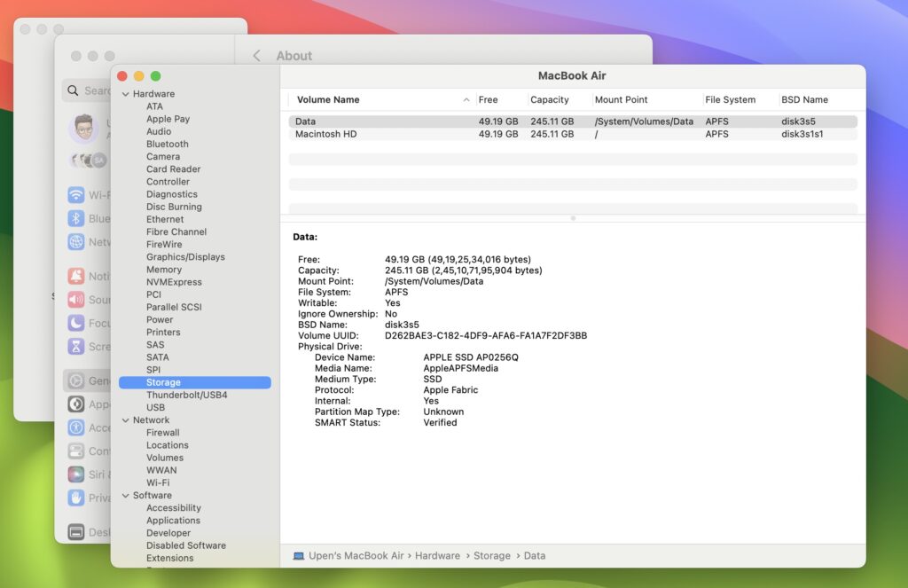Click the search magnifier in System Settings
This screenshot has width=908, height=588.
point(73,90)
